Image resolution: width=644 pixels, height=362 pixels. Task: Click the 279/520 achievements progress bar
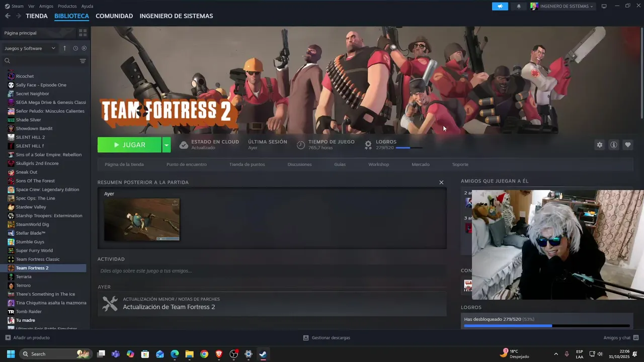(547, 326)
